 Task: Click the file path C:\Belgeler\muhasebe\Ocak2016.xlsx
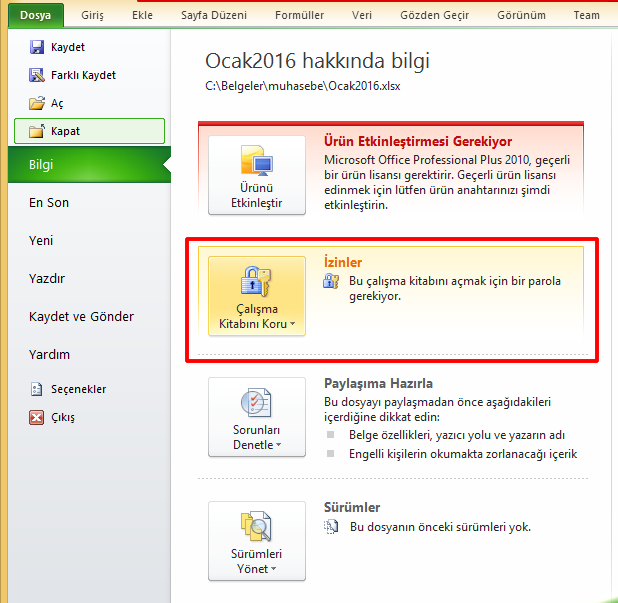pos(303,86)
